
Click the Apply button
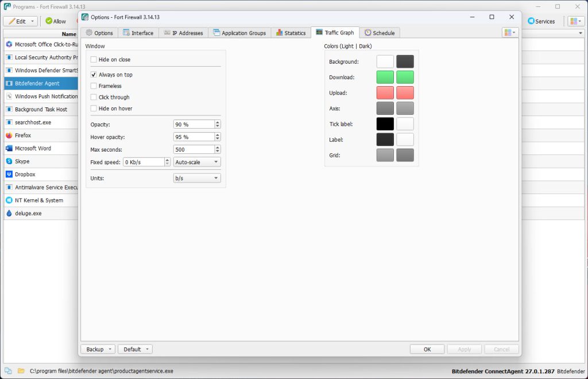(x=464, y=349)
